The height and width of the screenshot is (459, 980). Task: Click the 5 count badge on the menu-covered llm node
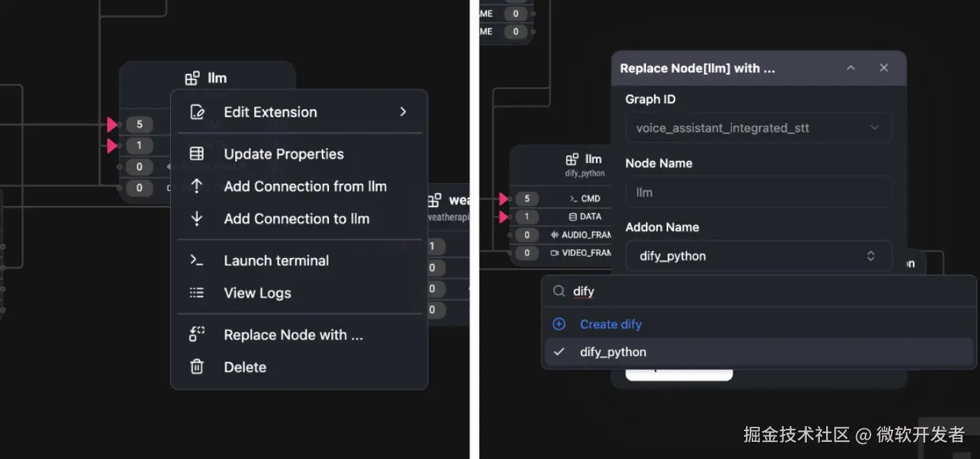(139, 124)
